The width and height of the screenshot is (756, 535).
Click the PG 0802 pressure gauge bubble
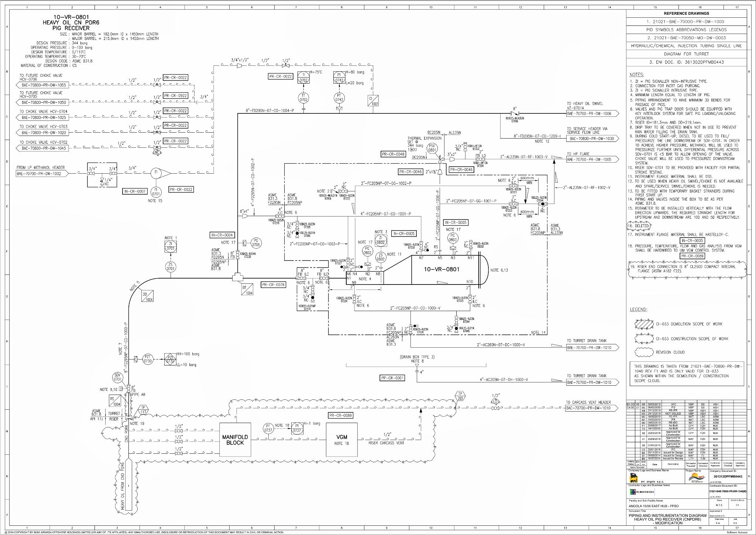point(367,251)
